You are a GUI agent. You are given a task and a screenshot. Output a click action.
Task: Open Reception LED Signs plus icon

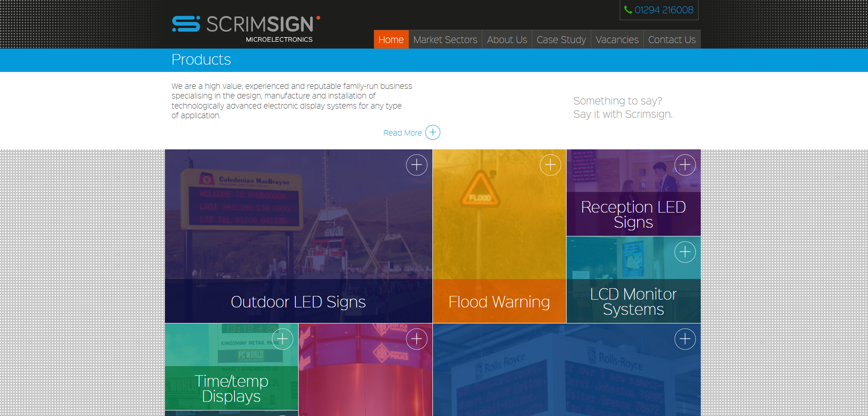tap(685, 165)
